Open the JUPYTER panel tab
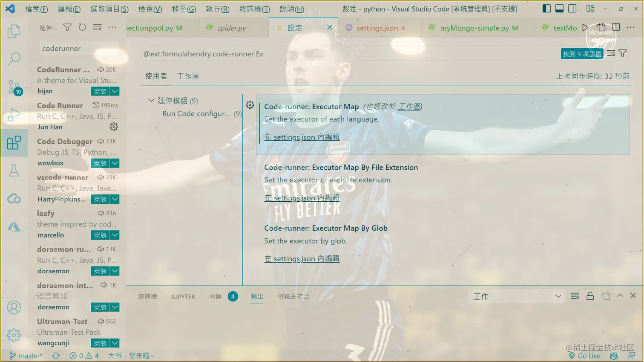Screen dimensions: 644x362 pos(183,296)
